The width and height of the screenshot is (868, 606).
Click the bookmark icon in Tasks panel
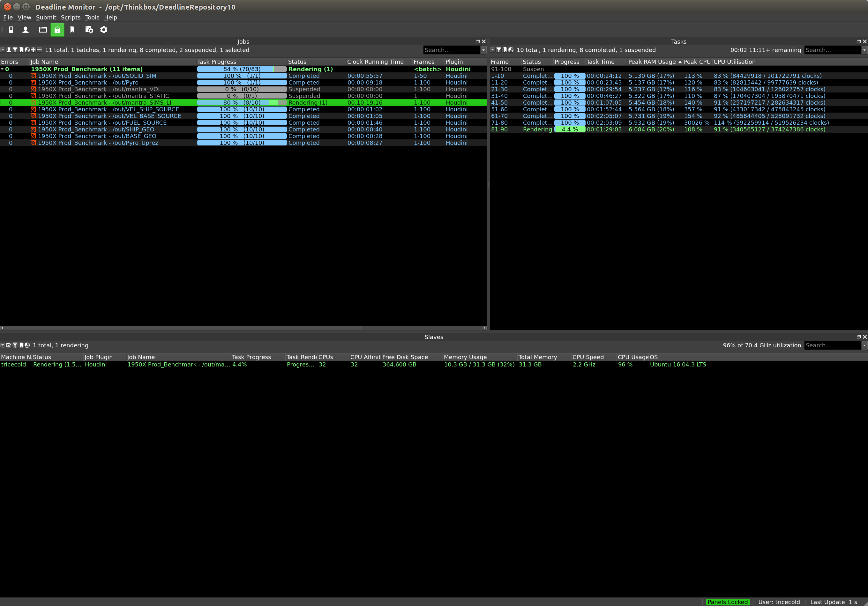[x=505, y=50]
